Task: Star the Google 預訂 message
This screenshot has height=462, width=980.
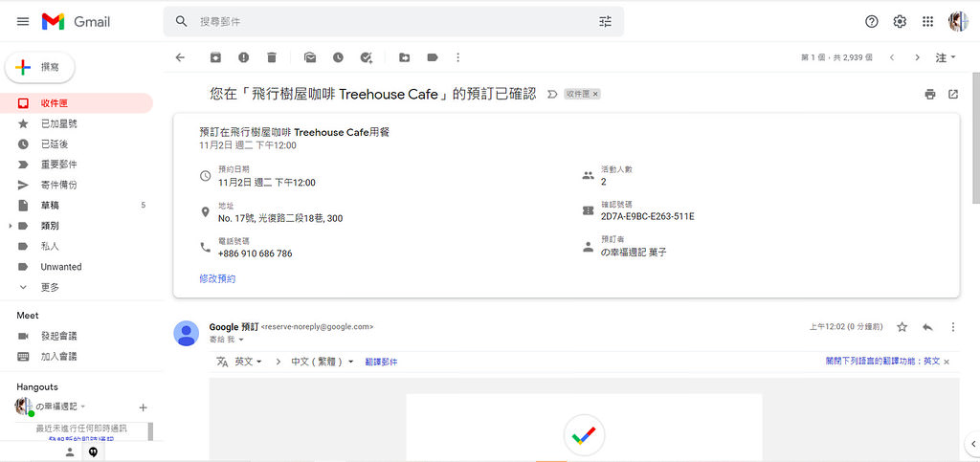Action: tap(902, 326)
